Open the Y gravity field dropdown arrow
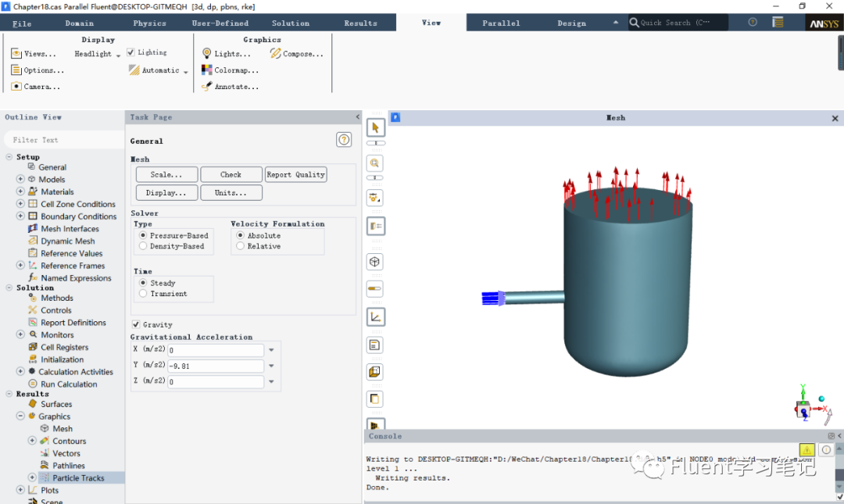 (271, 366)
